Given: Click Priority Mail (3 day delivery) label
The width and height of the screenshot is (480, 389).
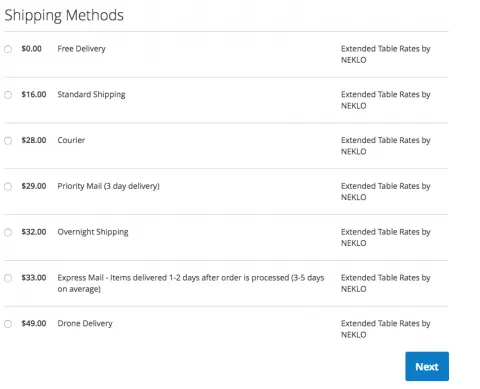Looking at the screenshot, I should (108, 186).
